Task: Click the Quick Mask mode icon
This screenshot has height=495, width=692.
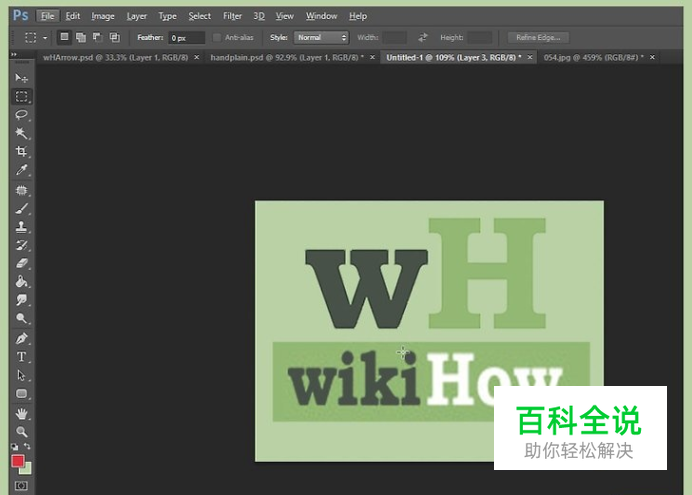Action: tap(21, 486)
